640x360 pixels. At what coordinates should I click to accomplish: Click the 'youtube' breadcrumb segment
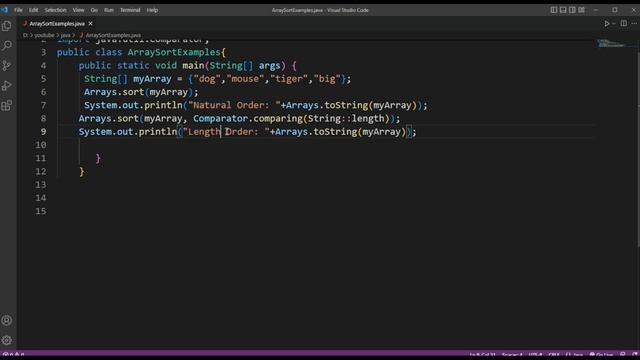point(44,36)
